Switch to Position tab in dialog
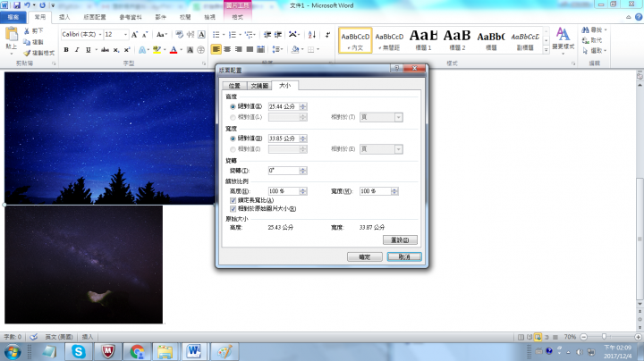This screenshot has height=361, width=644. pyautogui.click(x=234, y=86)
